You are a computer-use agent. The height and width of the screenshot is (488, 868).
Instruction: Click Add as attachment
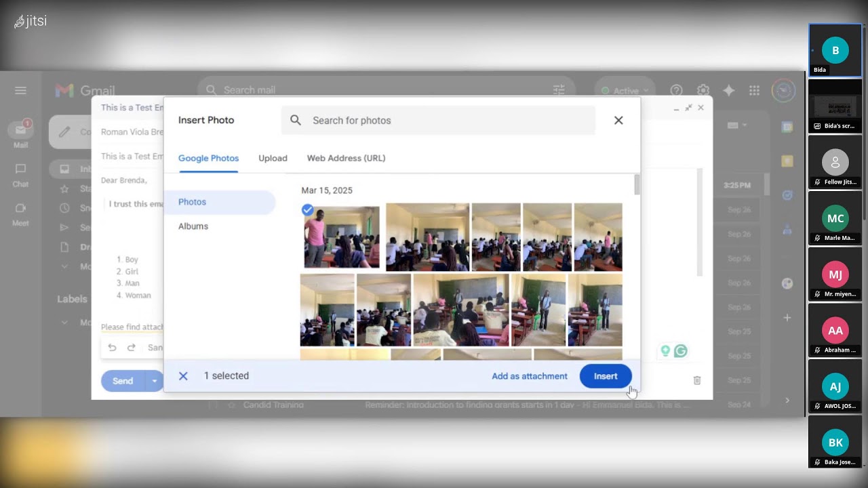click(x=530, y=376)
